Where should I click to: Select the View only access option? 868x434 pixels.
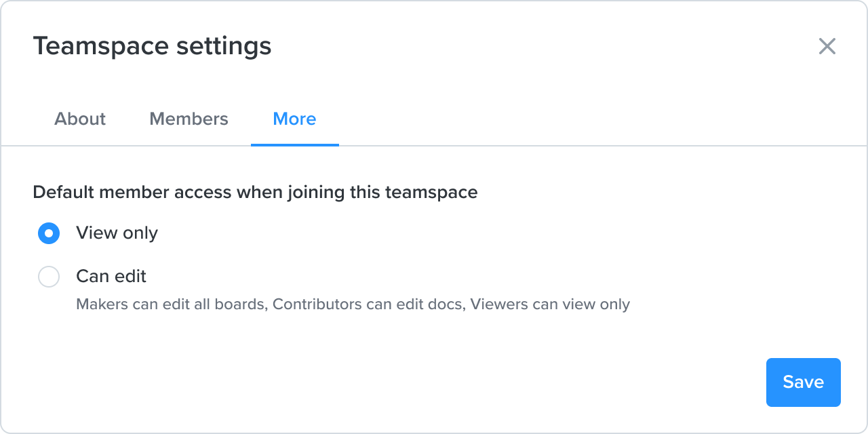[x=49, y=233]
